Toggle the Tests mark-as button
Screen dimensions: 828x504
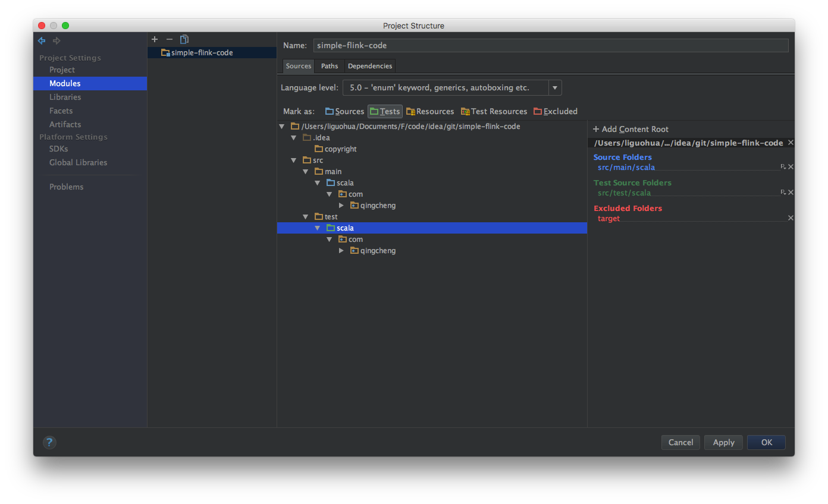click(385, 111)
